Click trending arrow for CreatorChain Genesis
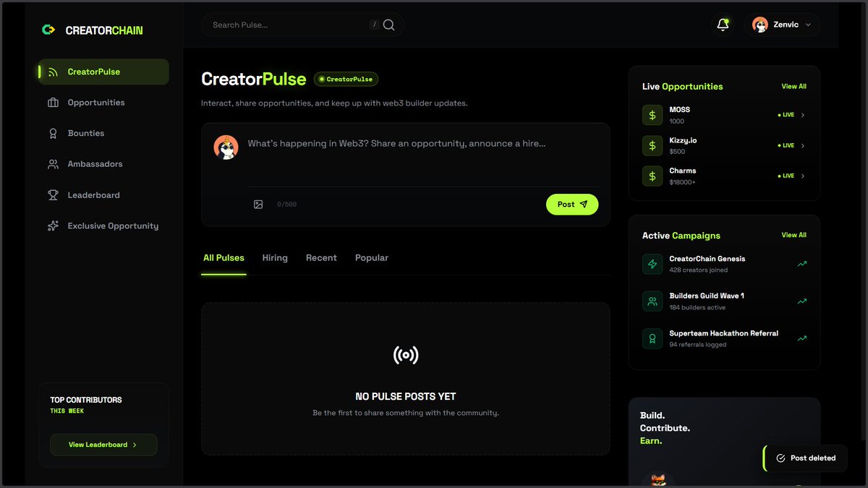The image size is (868, 488). point(802,264)
